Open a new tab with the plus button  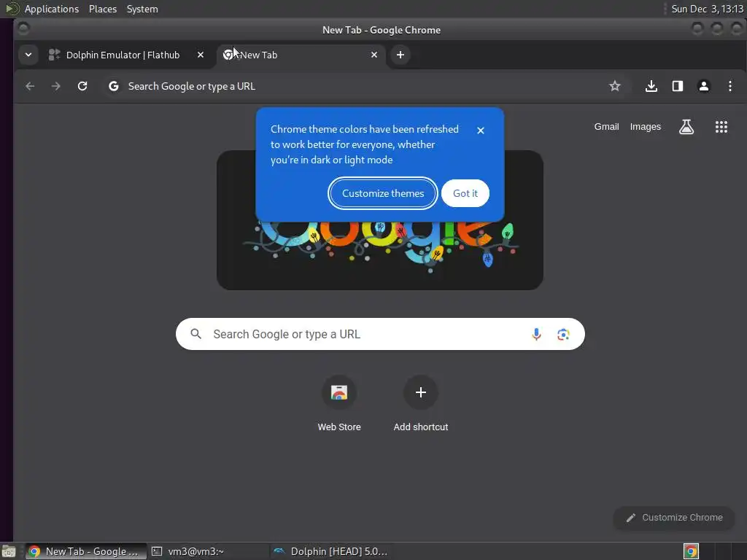point(400,55)
